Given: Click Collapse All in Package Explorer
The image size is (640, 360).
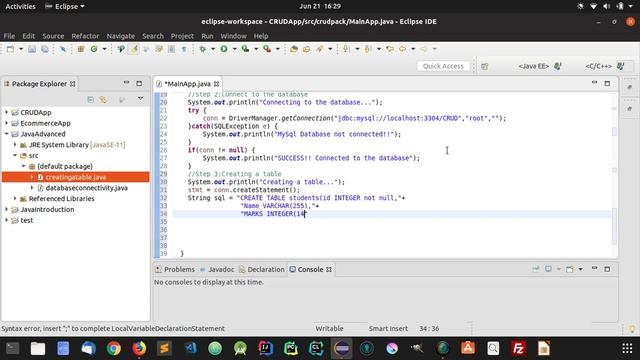Looking at the screenshot, I should (91, 100).
